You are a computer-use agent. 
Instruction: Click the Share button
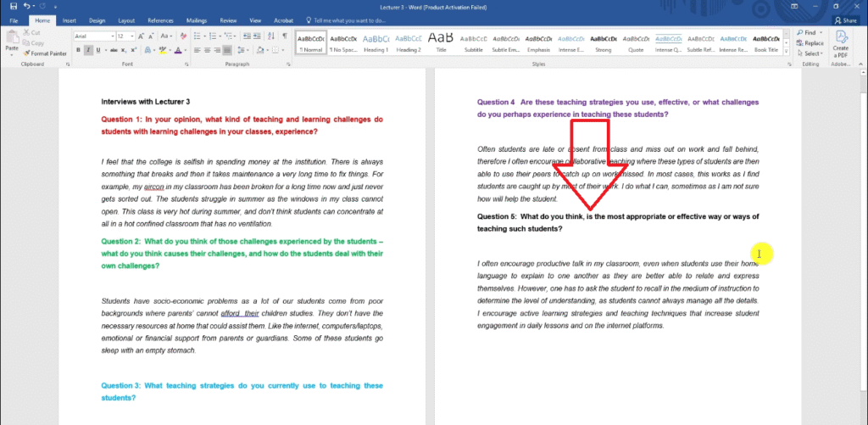pyautogui.click(x=844, y=20)
